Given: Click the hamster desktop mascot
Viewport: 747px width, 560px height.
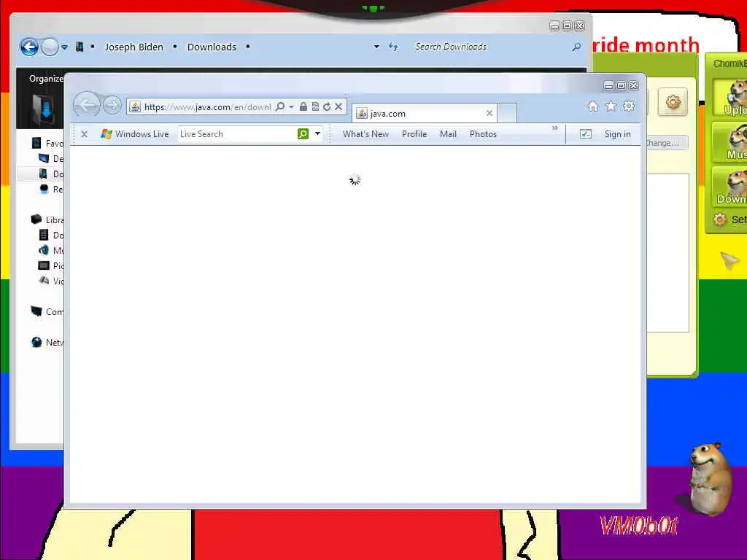Looking at the screenshot, I should click(709, 478).
